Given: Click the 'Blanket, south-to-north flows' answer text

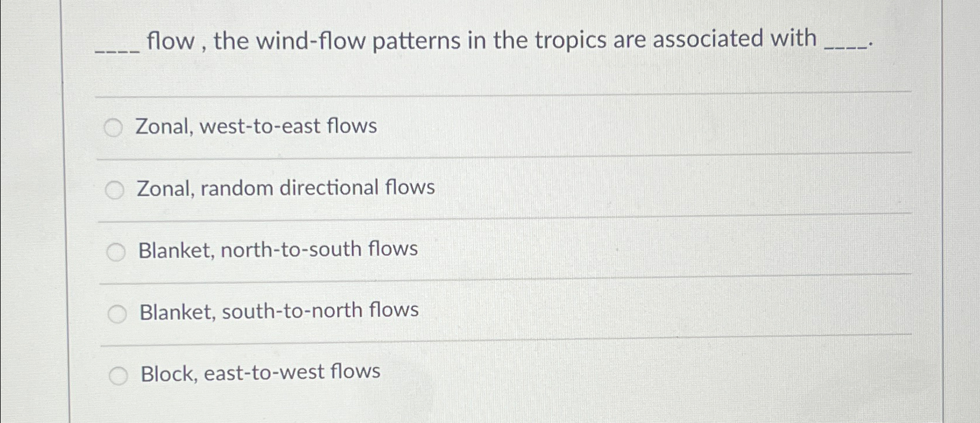Looking at the screenshot, I should click(x=278, y=312).
